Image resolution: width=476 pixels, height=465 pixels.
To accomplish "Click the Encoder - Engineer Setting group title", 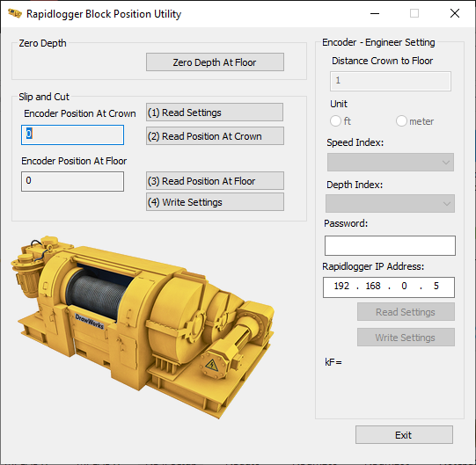I will 378,42.
